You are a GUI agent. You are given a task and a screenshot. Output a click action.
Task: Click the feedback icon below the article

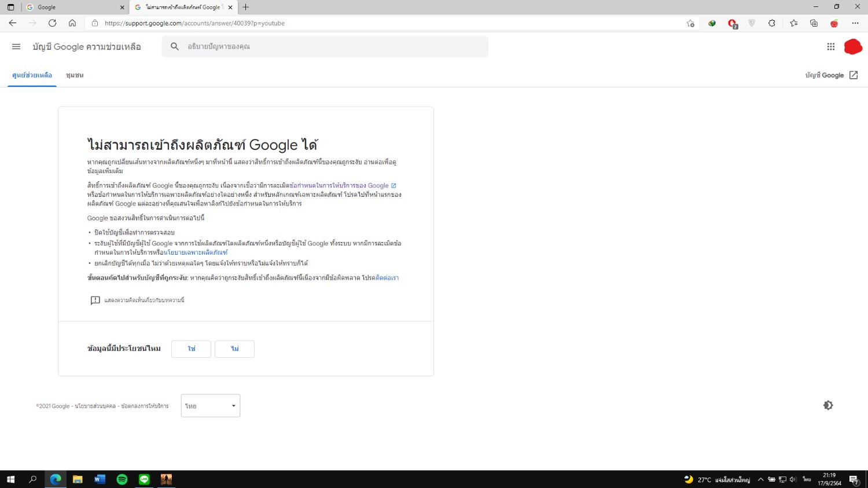tap(95, 300)
